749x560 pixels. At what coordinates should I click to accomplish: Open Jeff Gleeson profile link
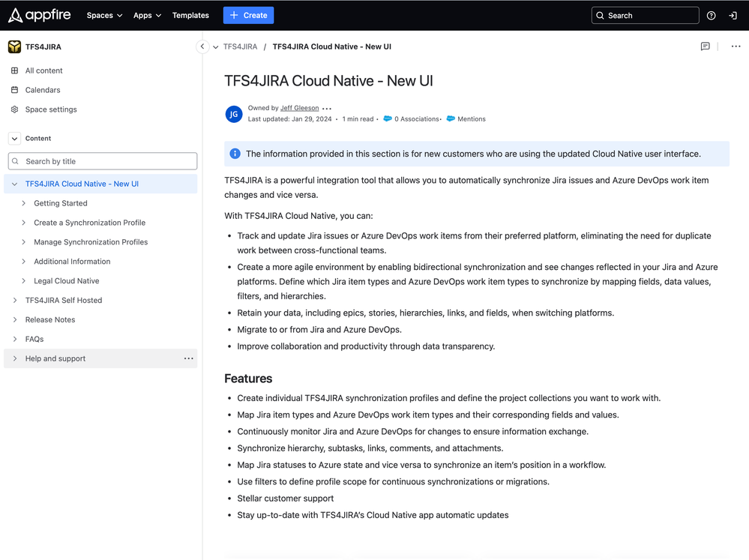(x=299, y=108)
